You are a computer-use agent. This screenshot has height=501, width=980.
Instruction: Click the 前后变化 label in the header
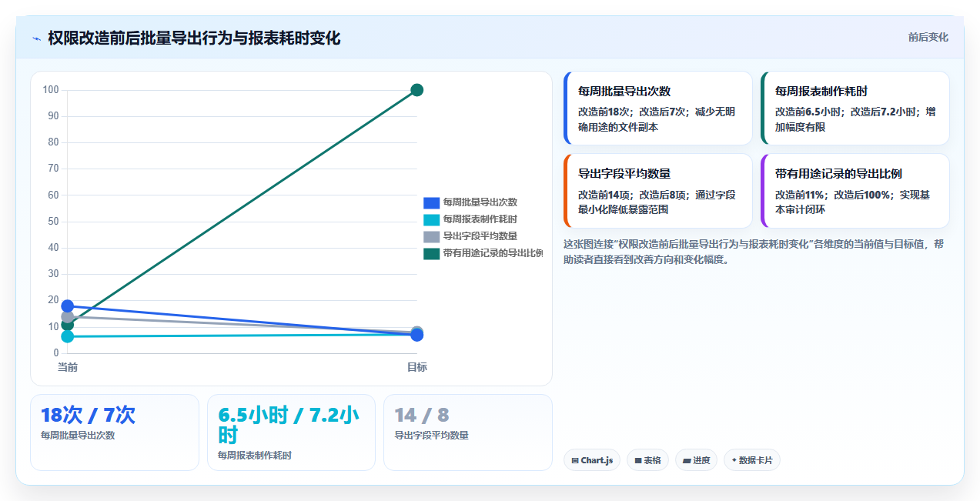coord(928,37)
